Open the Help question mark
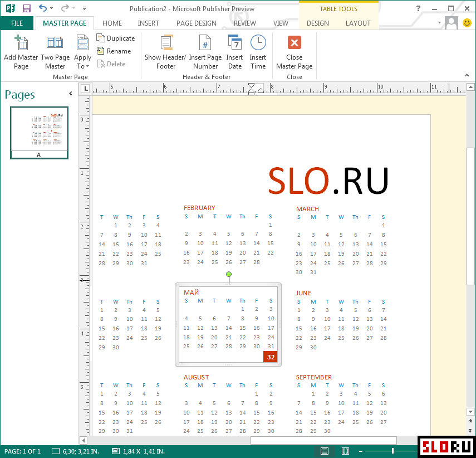The width and height of the screenshot is (476, 458). (418, 8)
